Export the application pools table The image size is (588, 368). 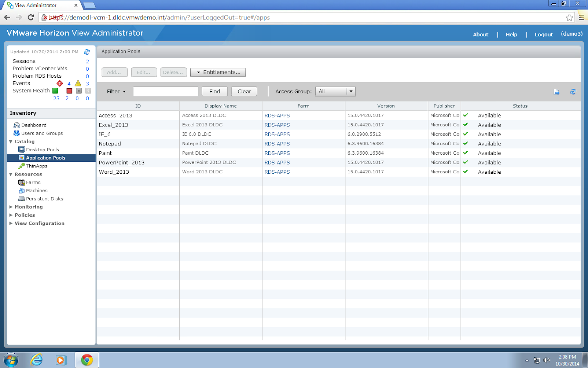point(557,92)
